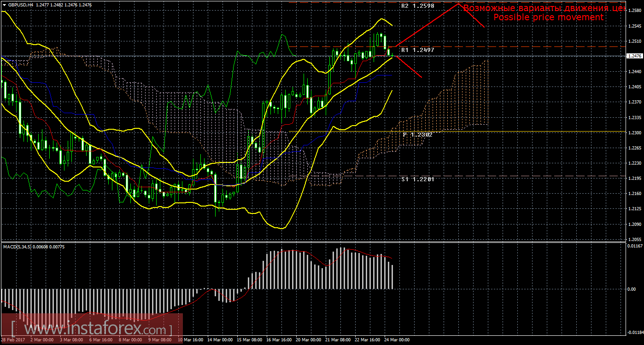Click the 1.2580 price axis label
644x345 pixels.
(x=635, y=11)
